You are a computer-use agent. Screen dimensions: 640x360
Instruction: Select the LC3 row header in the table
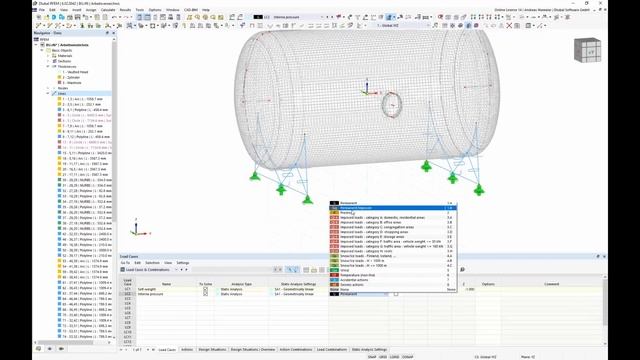(128, 299)
